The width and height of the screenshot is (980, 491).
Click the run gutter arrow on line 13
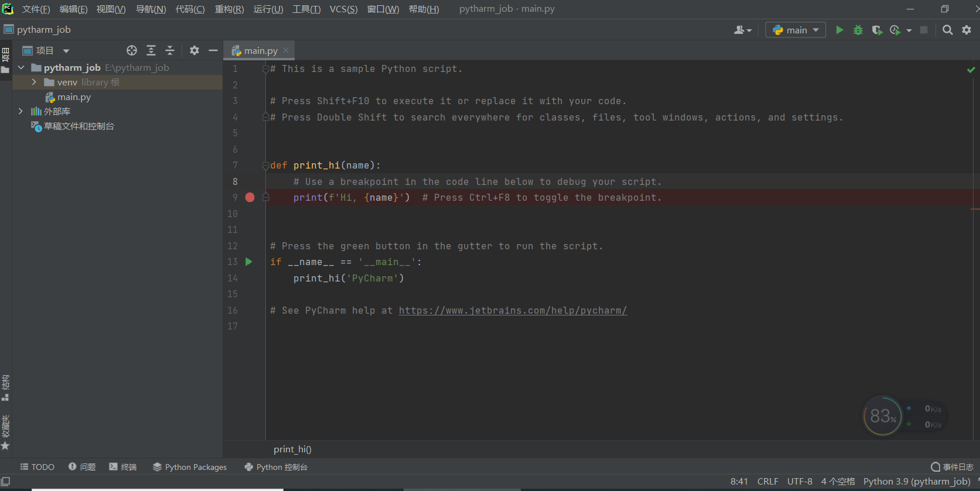coord(249,262)
